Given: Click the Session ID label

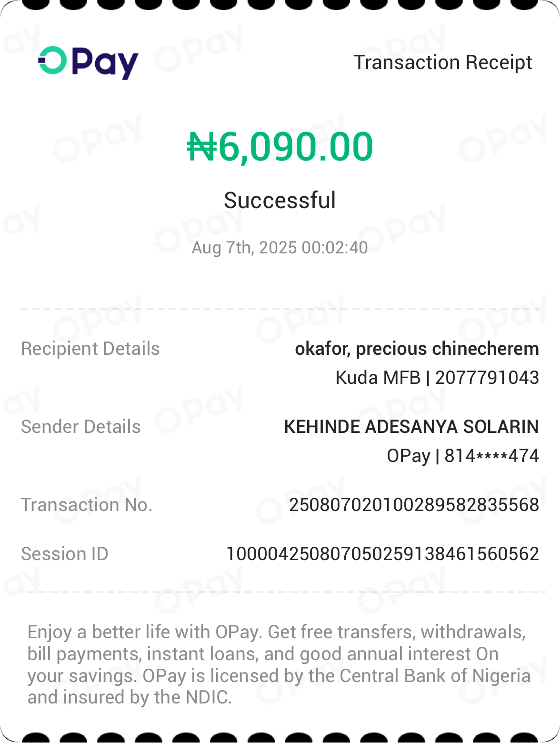Looking at the screenshot, I should pos(65,554).
